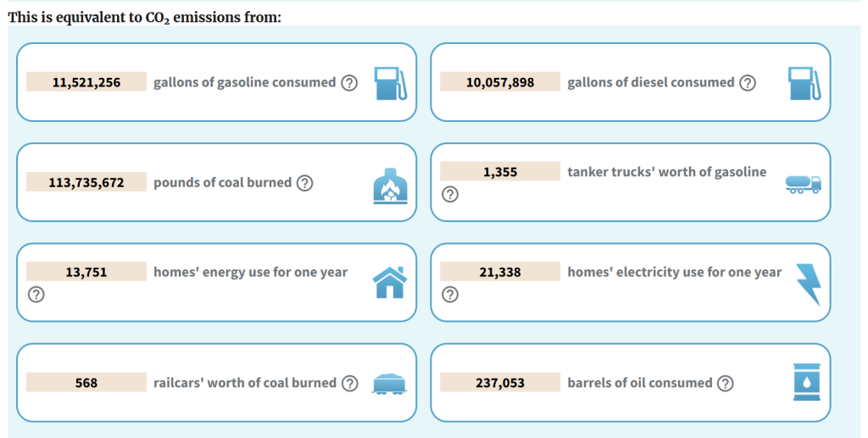Viewport: 868px width, 438px height.
Task: Select the 11,521,256 gallons value field
Action: [x=86, y=82]
